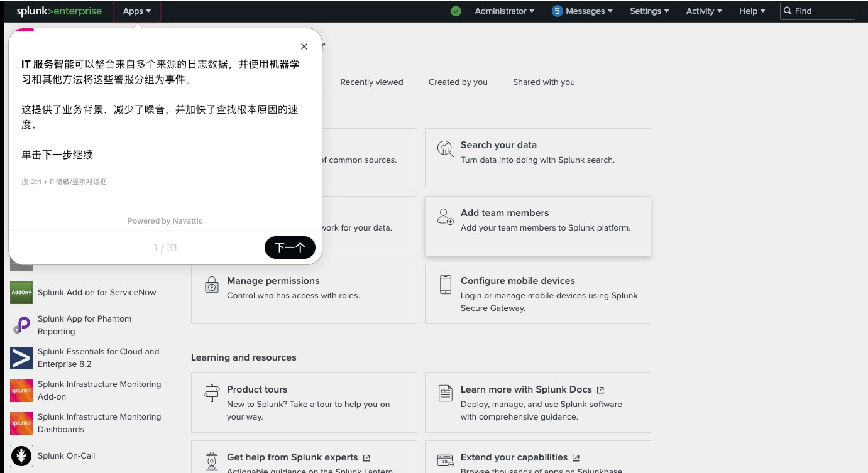Click the Configure mobile devices phone icon
This screenshot has width=868, height=473.
coord(446,285)
